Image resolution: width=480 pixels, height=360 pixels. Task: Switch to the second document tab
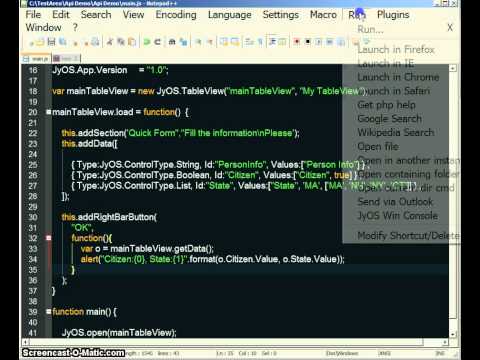click(x=66, y=59)
